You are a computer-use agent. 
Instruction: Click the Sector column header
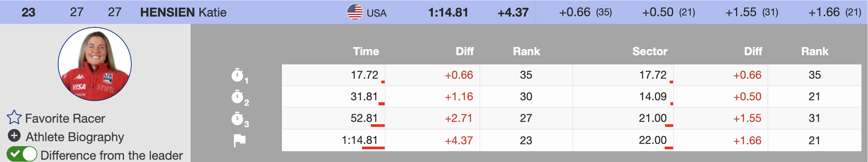[650, 51]
